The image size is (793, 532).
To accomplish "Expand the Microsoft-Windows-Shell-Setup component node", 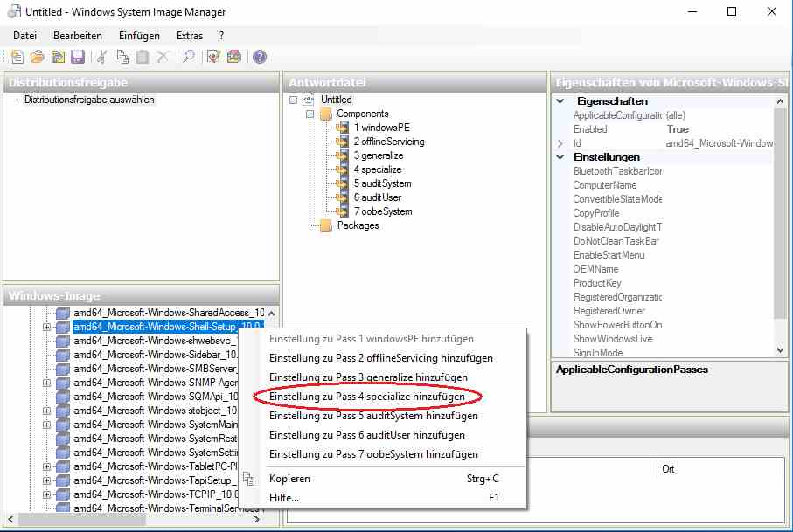I will 46,327.
